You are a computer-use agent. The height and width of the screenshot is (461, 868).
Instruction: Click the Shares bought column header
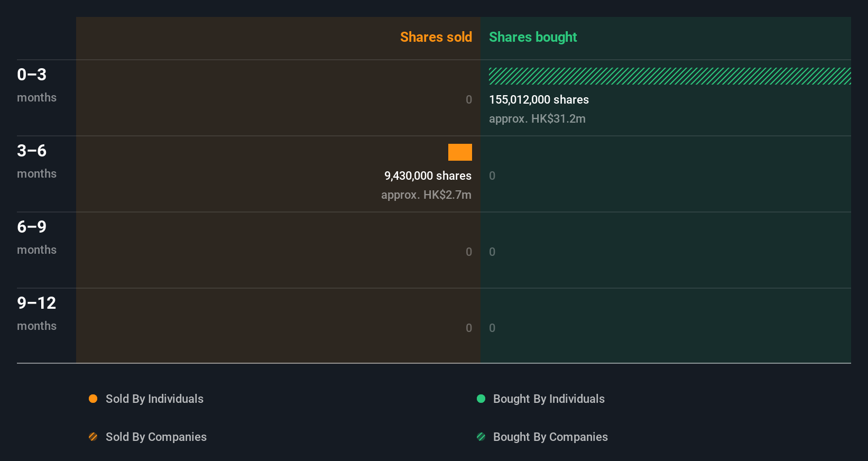(533, 37)
